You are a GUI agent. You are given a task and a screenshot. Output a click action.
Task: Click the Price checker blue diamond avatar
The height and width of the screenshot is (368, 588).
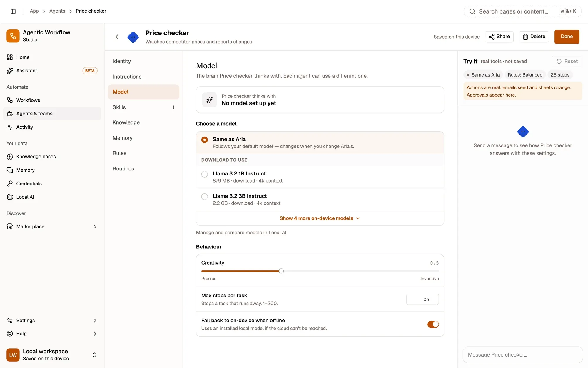[x=133, y=37]
